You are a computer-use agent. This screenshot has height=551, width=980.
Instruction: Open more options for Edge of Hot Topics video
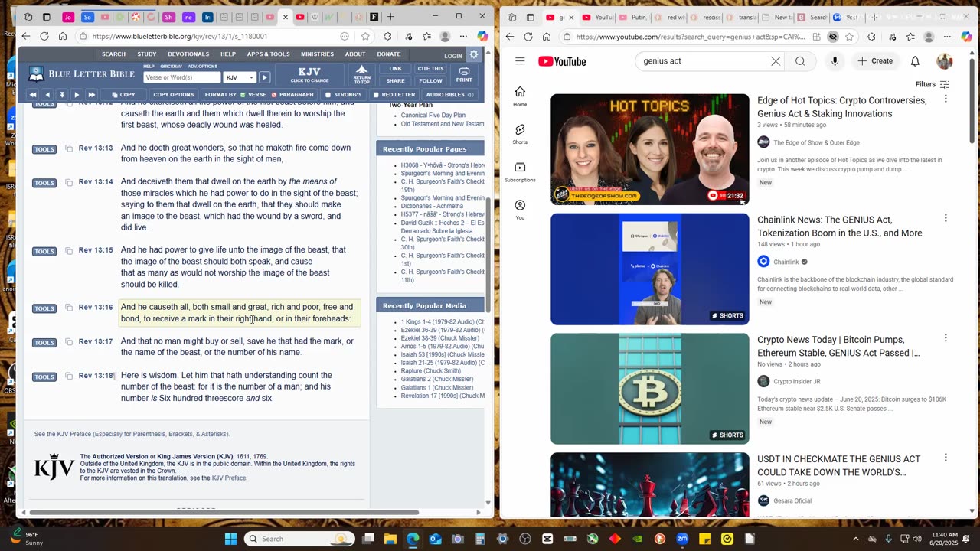coord(946,99)
